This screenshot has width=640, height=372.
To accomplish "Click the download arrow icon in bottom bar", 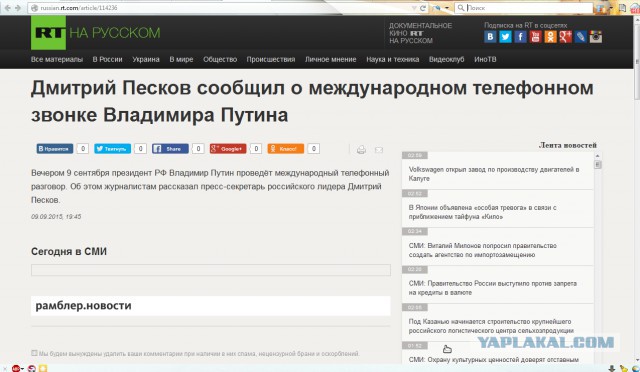I will 611,369.
